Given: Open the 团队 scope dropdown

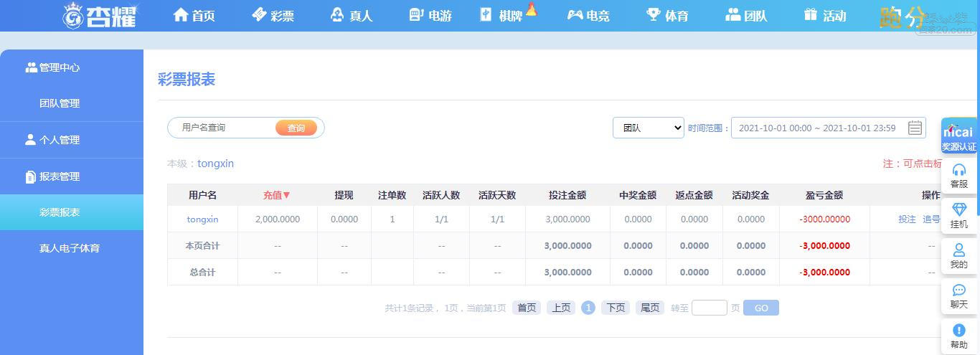Looking at the screenshot, I should pyautogui.click(x=649, y=128).
